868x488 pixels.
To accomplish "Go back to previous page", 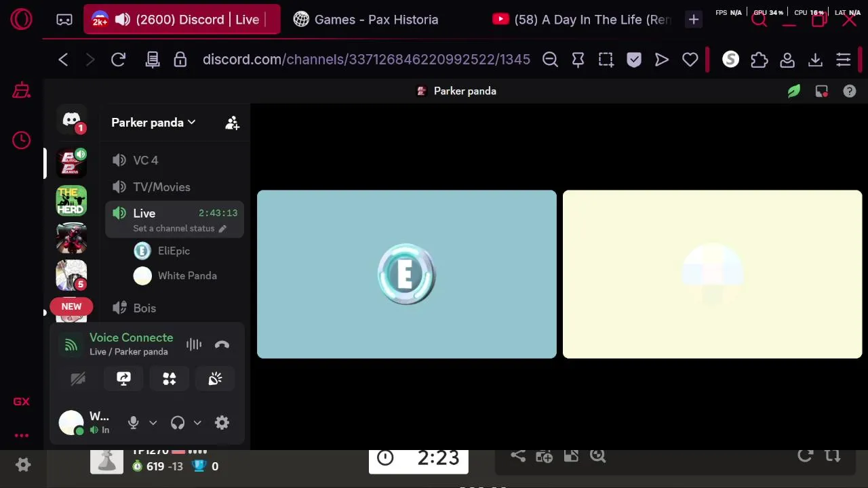I will pos(63,60).
